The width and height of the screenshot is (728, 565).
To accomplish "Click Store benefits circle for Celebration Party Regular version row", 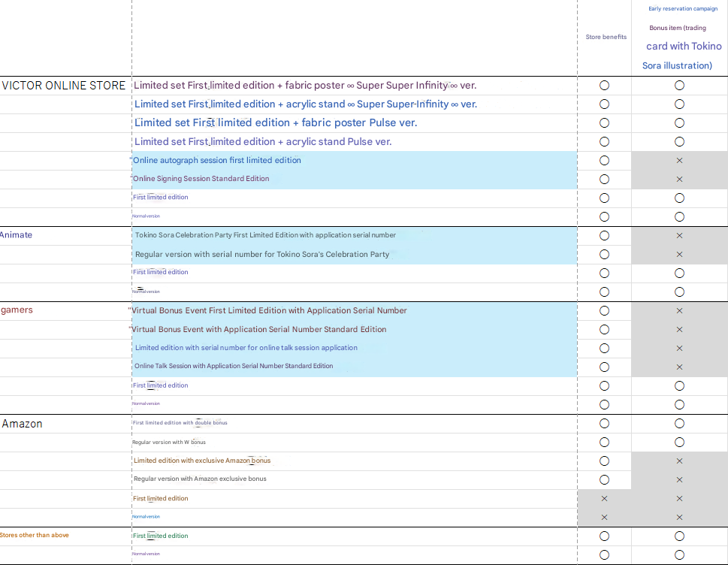I will [x=604, y=255].
